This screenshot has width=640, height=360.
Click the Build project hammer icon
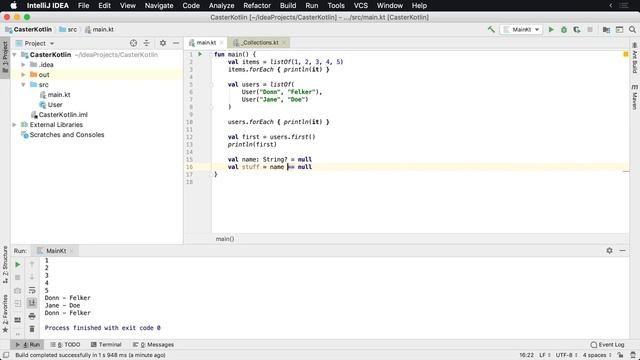pos(491,29)
